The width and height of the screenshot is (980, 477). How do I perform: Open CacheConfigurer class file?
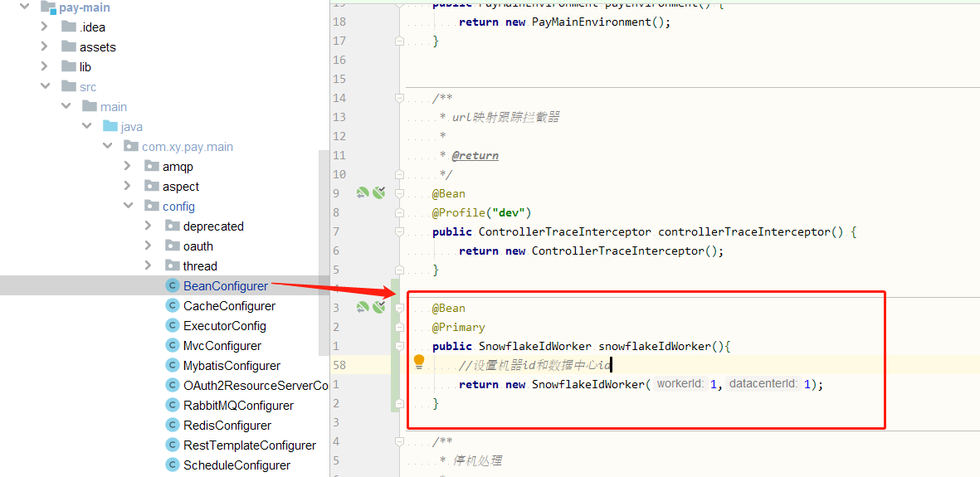click(229, 306)
